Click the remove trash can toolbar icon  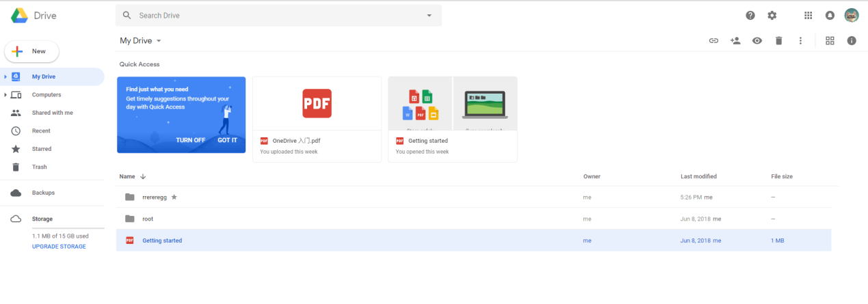[778, 41]
